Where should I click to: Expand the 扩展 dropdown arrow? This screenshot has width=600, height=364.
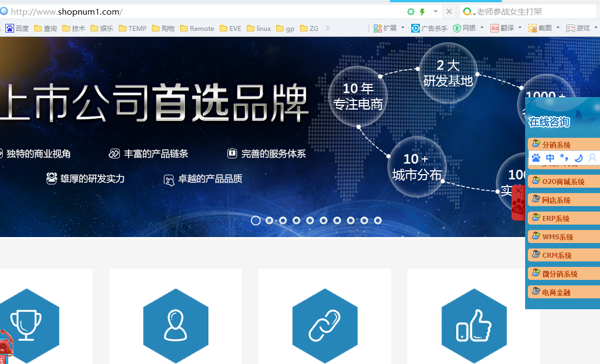click(403, 28)
